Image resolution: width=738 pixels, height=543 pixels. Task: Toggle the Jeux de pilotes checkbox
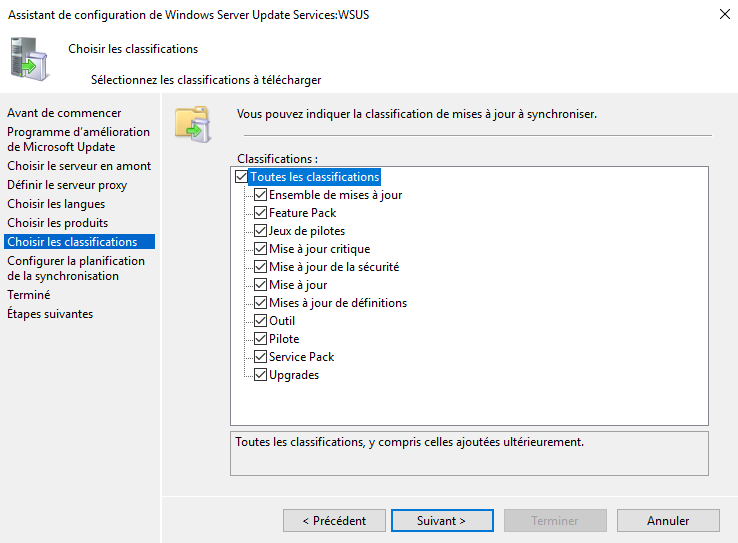260,231
